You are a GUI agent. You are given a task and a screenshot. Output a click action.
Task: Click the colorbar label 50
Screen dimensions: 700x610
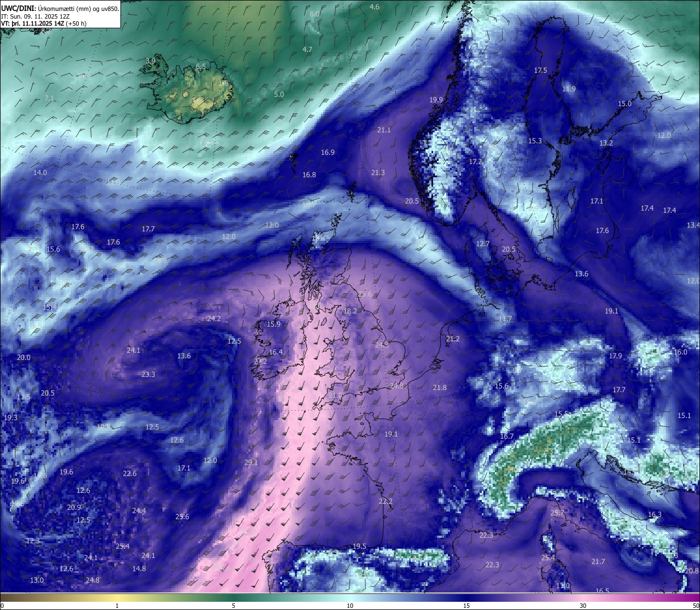click(x=696, y=606)
